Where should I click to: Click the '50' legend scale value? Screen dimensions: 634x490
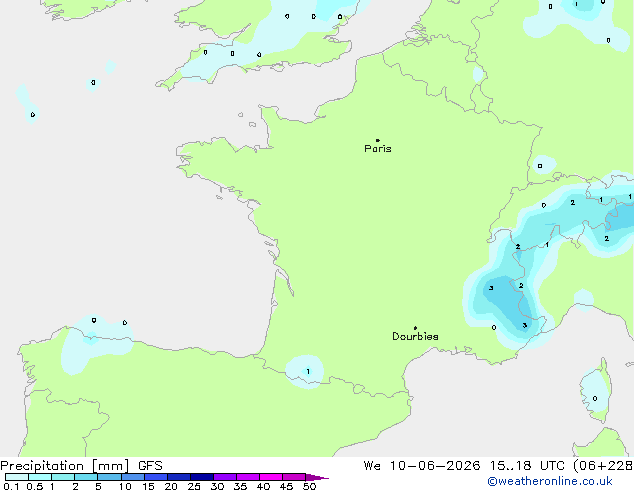(x=309, y=486)
